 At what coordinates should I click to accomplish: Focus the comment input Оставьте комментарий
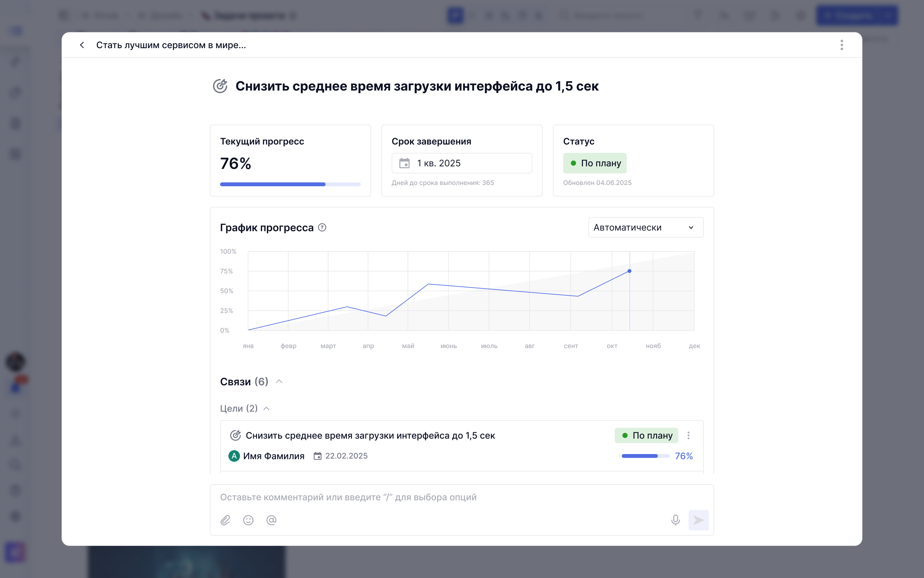pyautogui.click(x=462, y=497)
